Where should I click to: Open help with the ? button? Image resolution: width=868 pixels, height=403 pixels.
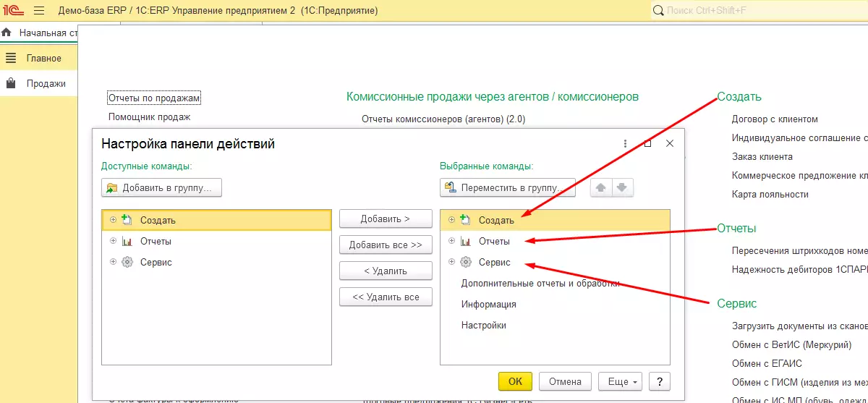tap(659, 381)
